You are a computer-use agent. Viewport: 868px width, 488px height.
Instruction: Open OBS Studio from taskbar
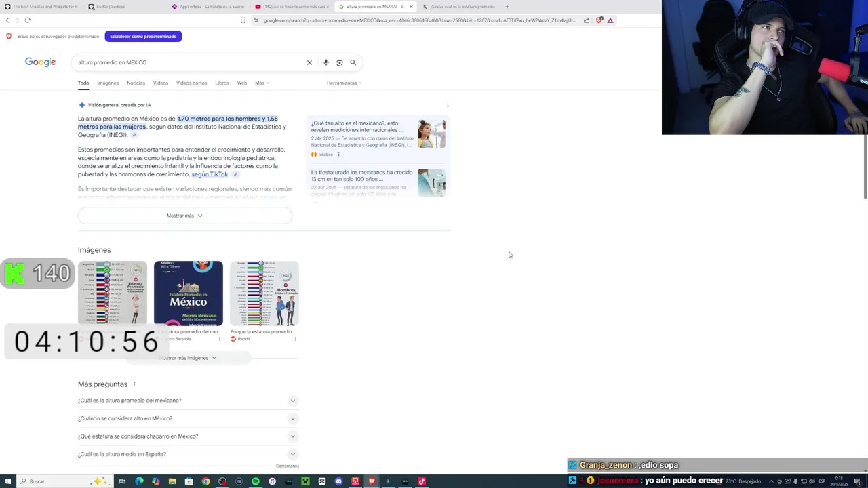tap(222, 481)
